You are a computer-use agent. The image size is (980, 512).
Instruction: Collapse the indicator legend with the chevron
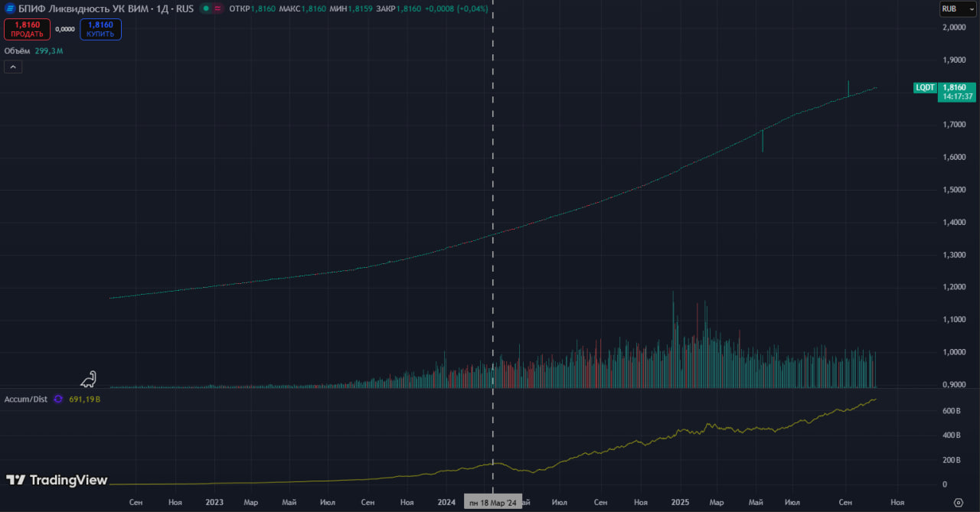click(13, 67)
